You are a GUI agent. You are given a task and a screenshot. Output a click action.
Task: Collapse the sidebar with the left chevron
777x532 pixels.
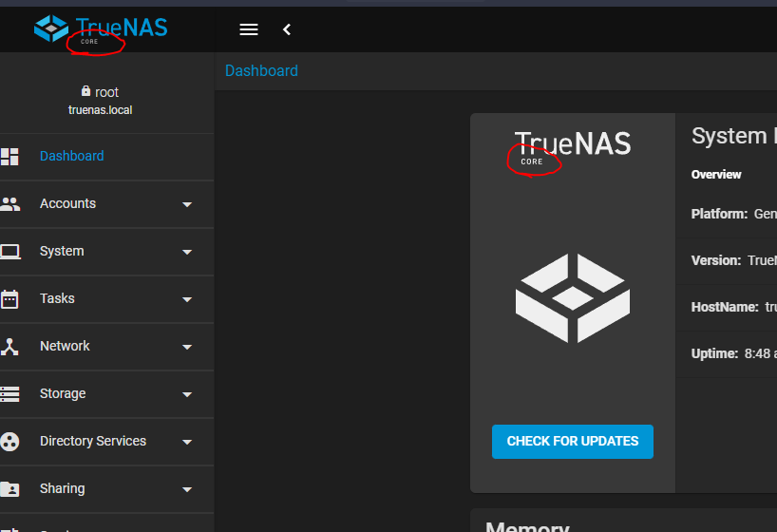[x=287, y=29]
